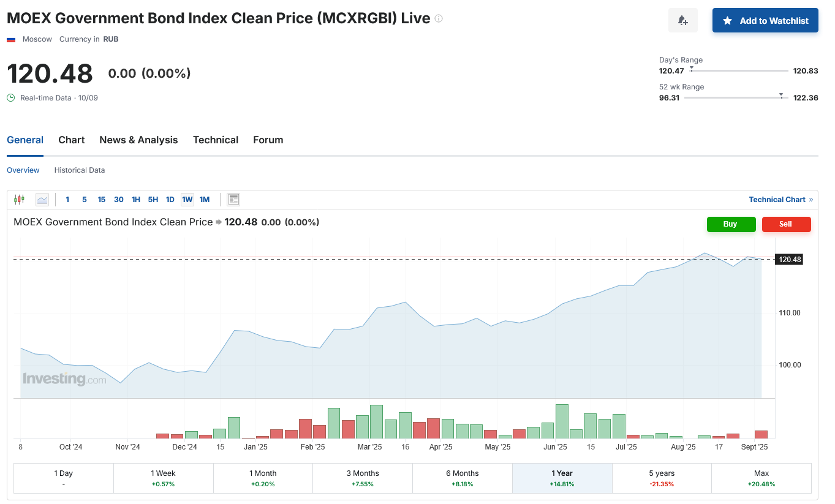Select the Overview sub-tab

pos(23,170)
